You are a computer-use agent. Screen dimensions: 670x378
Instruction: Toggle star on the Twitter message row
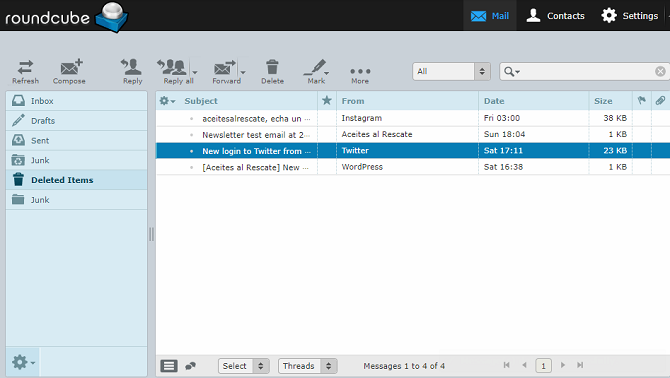click(327, 150)
